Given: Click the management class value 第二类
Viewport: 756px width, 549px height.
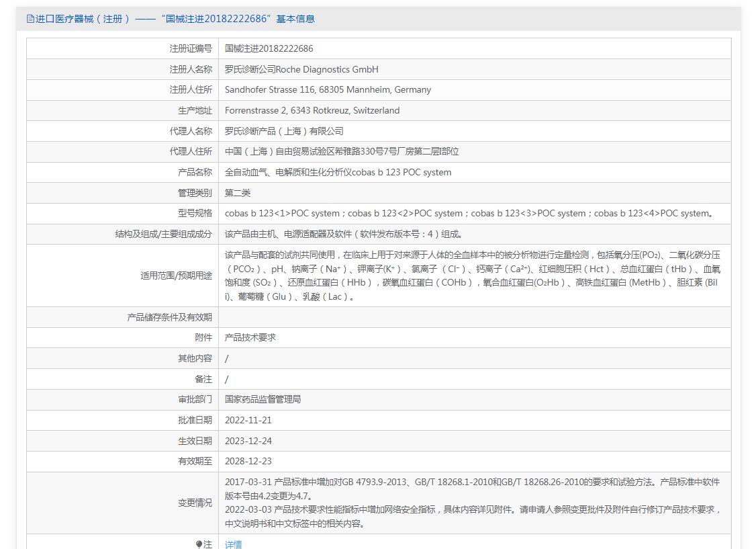Looking at the screenshot, I should point(238,193).
